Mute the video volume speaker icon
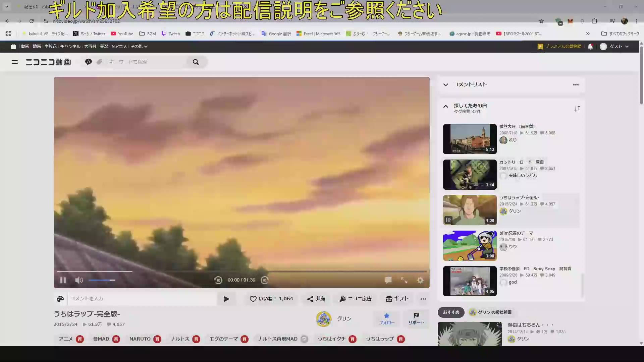 coord(79,280)
